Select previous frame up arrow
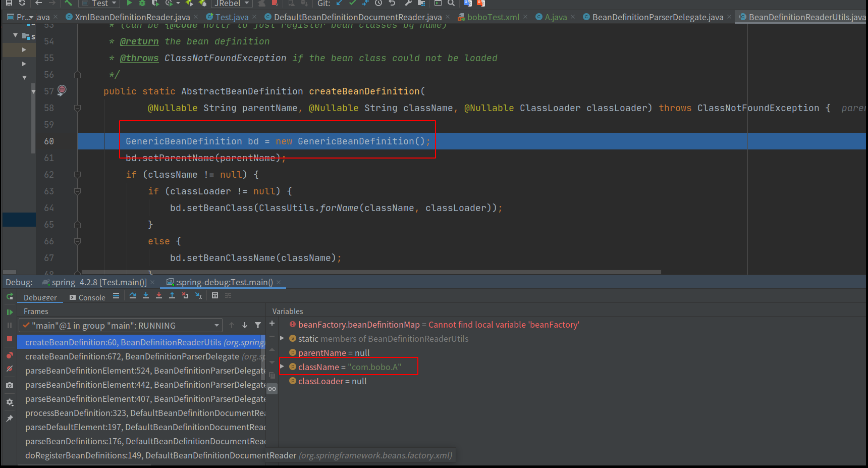The width and height of the screenshot is (868, 468). coord(232,325)
